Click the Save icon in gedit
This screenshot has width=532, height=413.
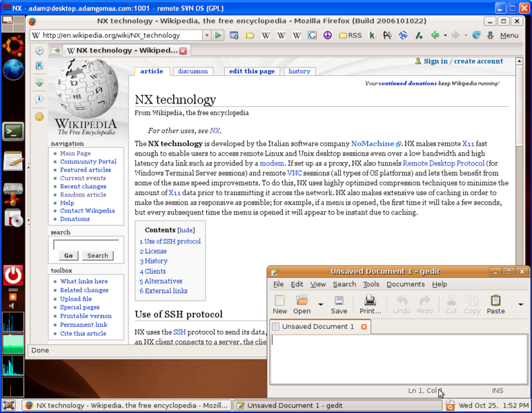click(339, 305)
